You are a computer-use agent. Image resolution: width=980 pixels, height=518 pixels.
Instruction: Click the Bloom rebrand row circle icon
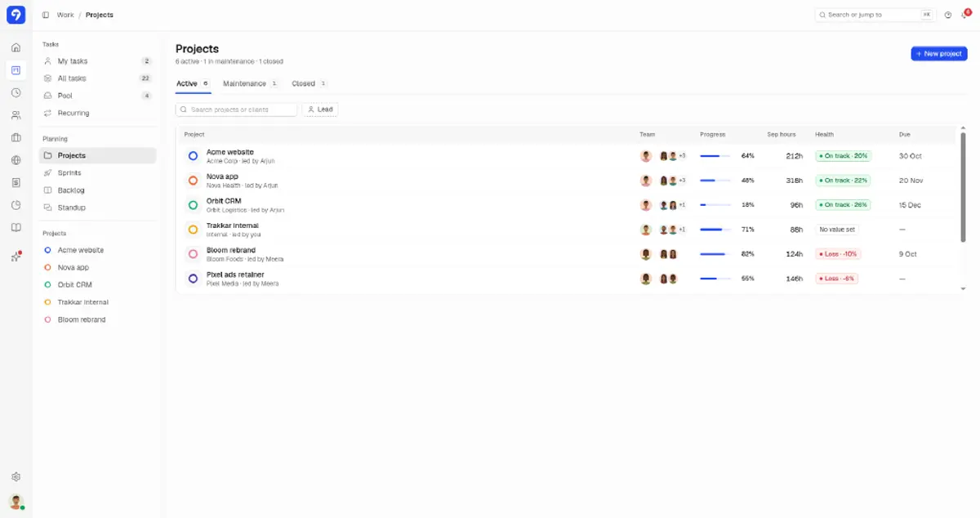193,254
